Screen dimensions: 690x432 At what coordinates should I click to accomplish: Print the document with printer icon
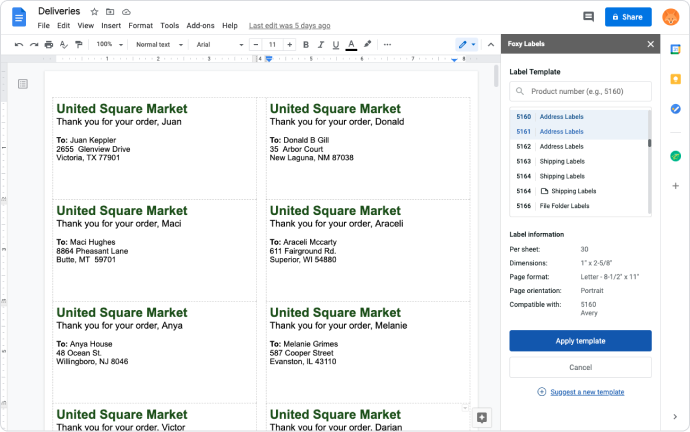(x=49, y=44)
